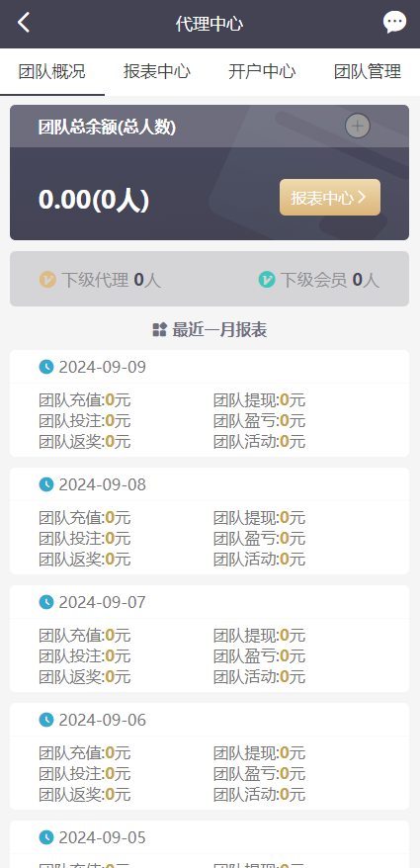The height and width of the screenshot is (868, 420).
Task: Tap the 下级会员 teal badge icon
Action: click(266, 280)
